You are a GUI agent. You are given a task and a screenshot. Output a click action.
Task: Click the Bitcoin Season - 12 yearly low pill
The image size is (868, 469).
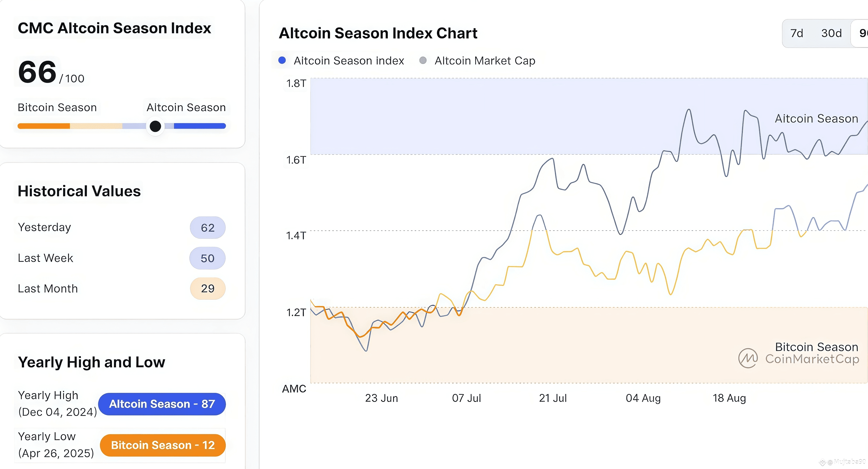(163, 445)
